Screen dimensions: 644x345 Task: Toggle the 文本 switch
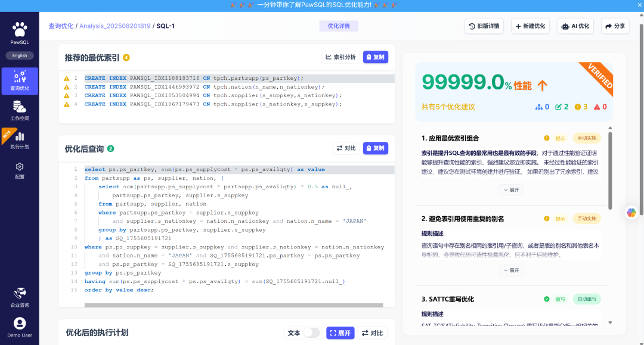pyautogui.click(x=311, y=332)
